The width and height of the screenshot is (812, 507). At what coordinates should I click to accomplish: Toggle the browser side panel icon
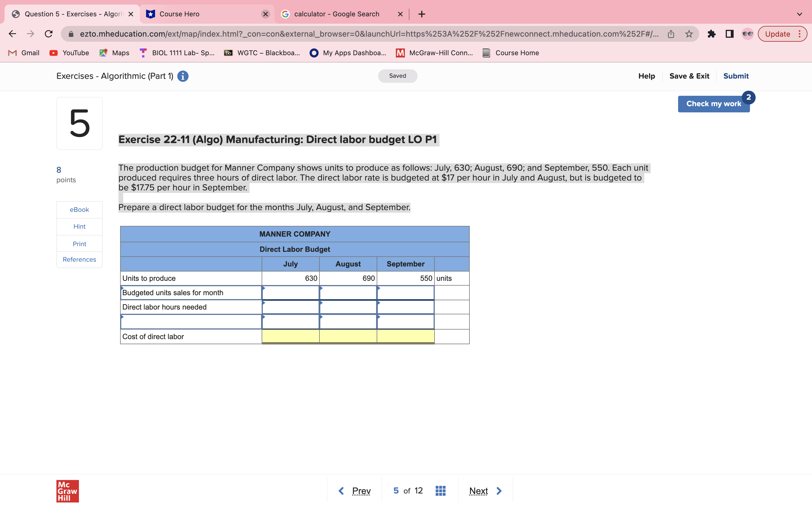click(x=729, y=34)
